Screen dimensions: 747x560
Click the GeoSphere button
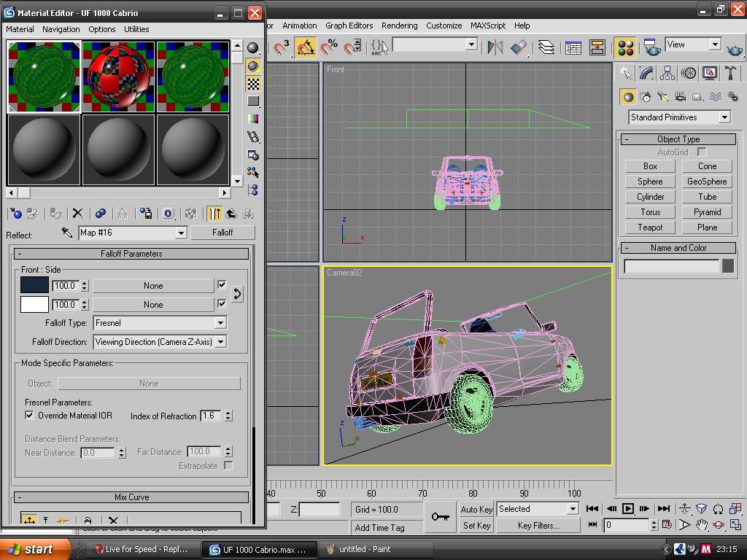point(707,182)
